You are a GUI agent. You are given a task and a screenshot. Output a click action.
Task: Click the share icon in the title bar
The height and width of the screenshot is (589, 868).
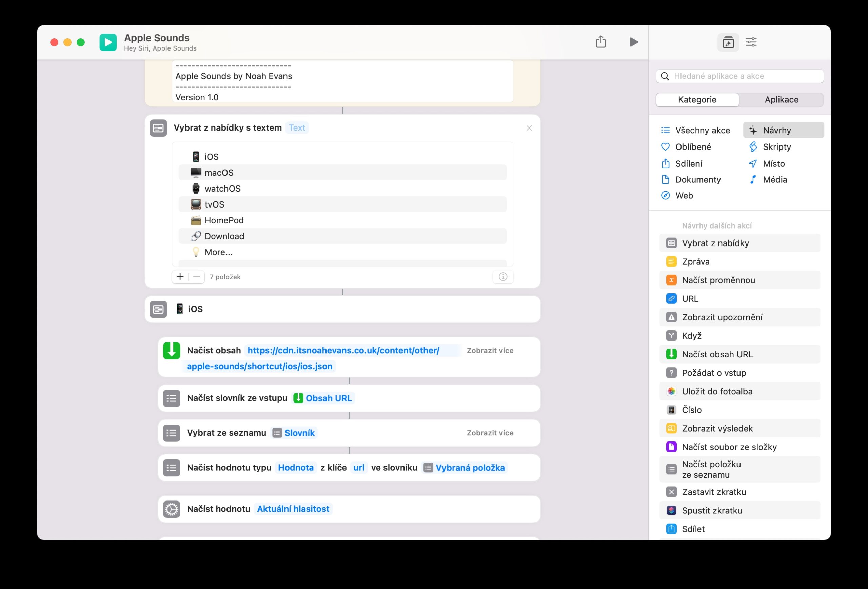click(600, 42)
